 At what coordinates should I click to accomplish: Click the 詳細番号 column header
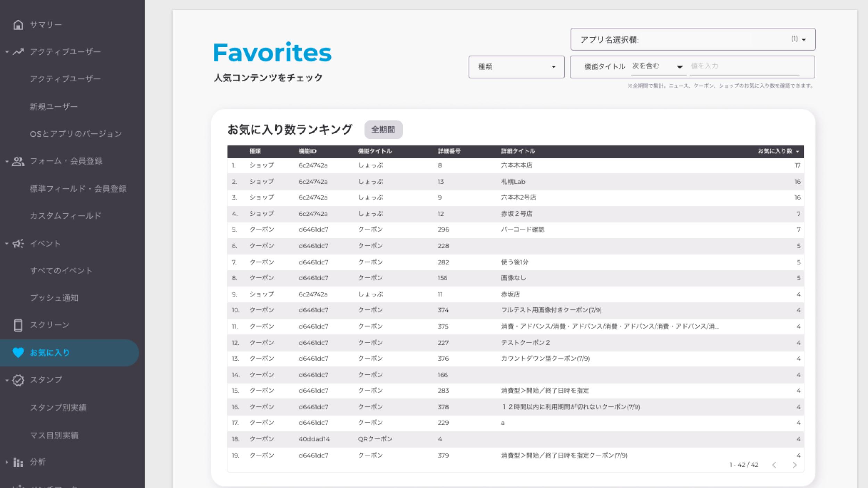tap(449, 151)
